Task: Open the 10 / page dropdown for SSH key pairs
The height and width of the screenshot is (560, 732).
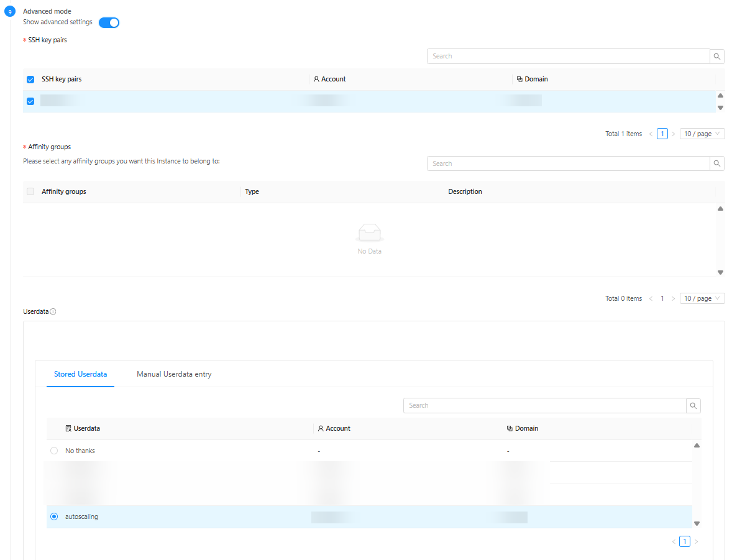Action: [x=702, y=134]
